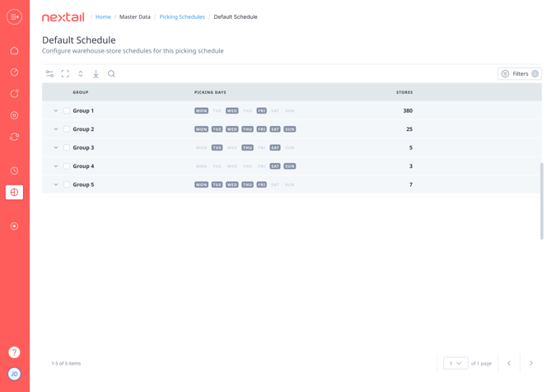Open the gauge dashboard sidebar icon
This screenshot has width=552, height=392.
coord(15,72)
